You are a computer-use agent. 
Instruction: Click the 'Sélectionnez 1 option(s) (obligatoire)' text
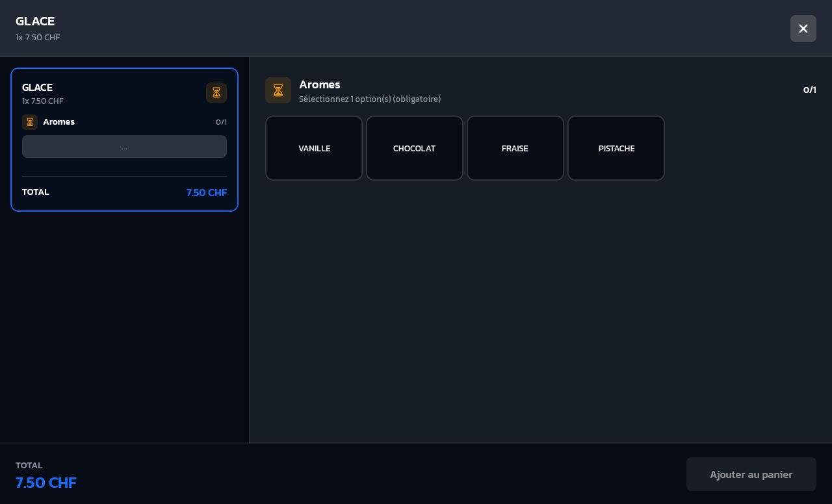370,99
